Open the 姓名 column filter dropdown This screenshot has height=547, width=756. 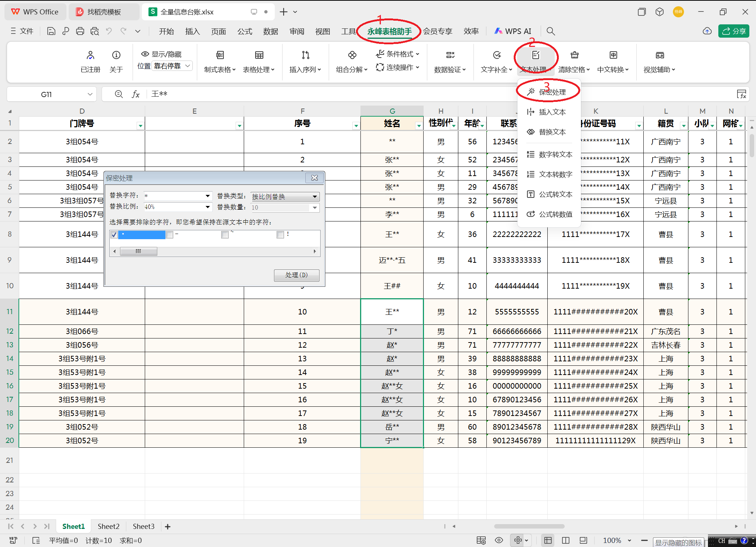click(x=418, y=125)
